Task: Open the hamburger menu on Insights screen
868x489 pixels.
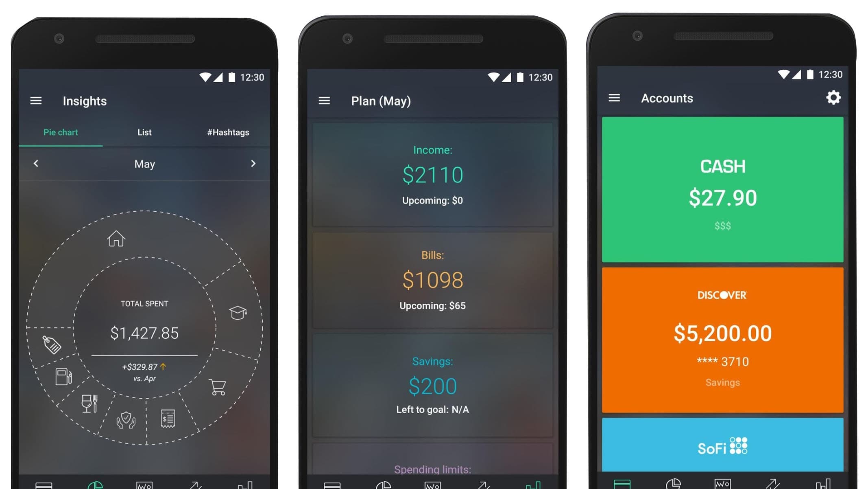Action: pos(36,100)
